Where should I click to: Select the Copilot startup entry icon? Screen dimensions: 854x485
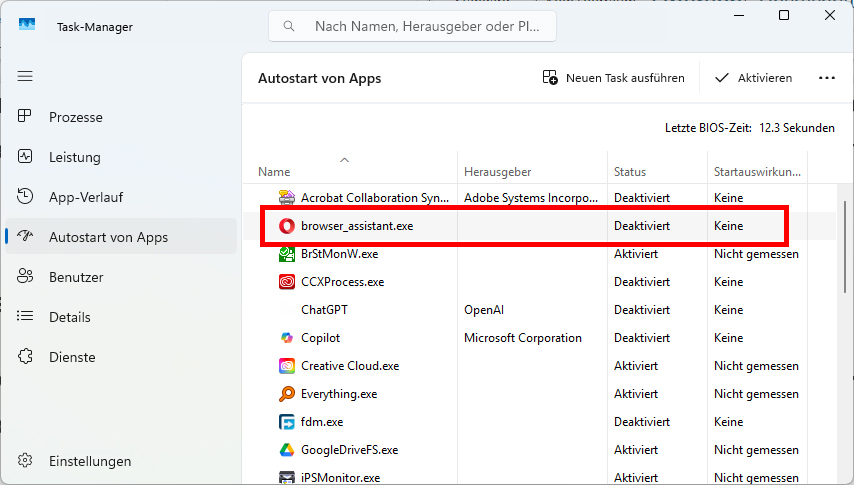[x=286, y=338]
